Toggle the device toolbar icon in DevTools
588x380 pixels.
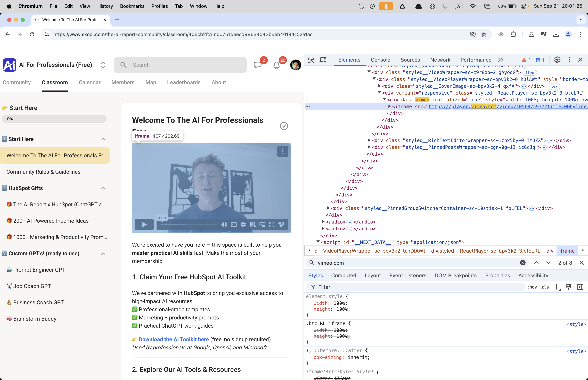[x=323, y=60]
